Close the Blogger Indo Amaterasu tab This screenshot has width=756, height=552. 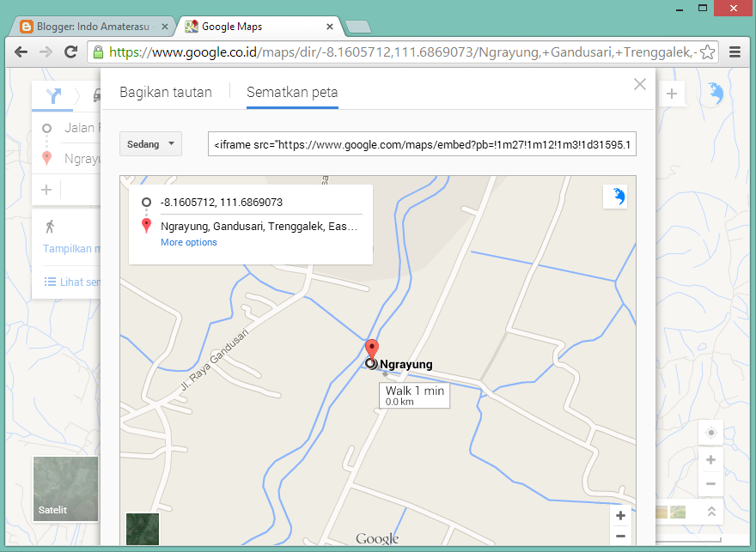click(165, 27)
